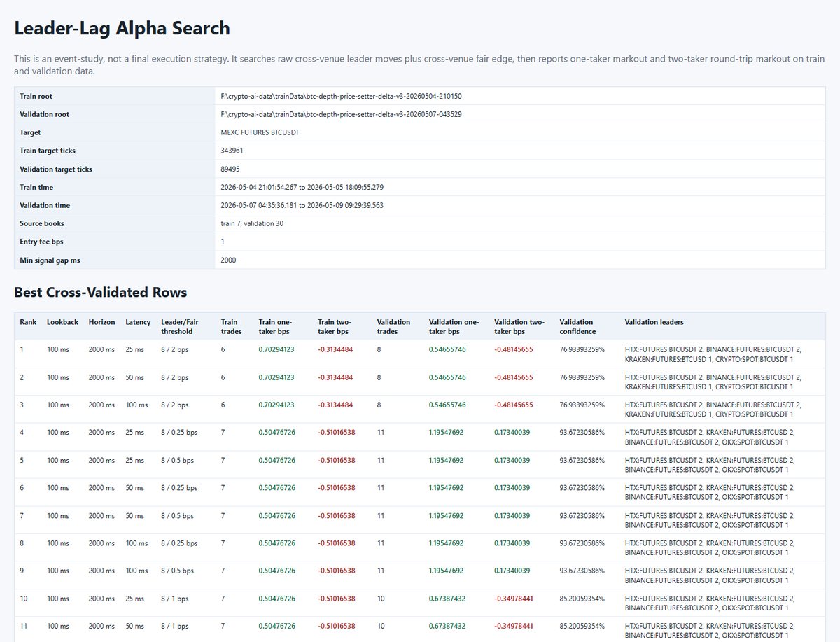840x642 pixels.
Task: Select the Validation time range value
Action: click(302, 205)
